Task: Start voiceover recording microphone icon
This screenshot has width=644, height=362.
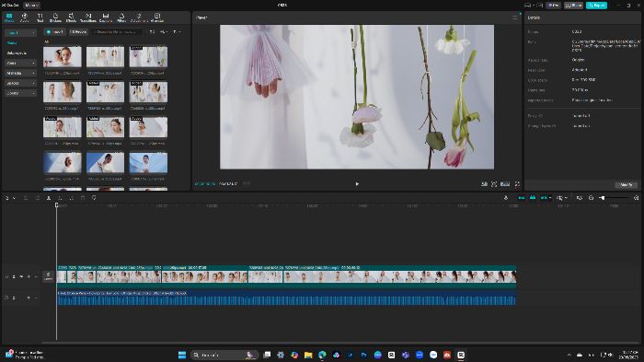Action: (x=506, y=198)
